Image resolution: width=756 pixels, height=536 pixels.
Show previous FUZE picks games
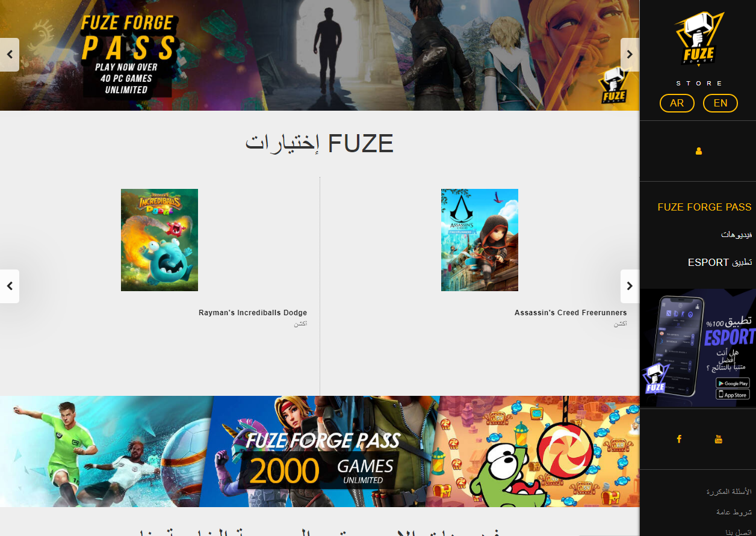10,286
